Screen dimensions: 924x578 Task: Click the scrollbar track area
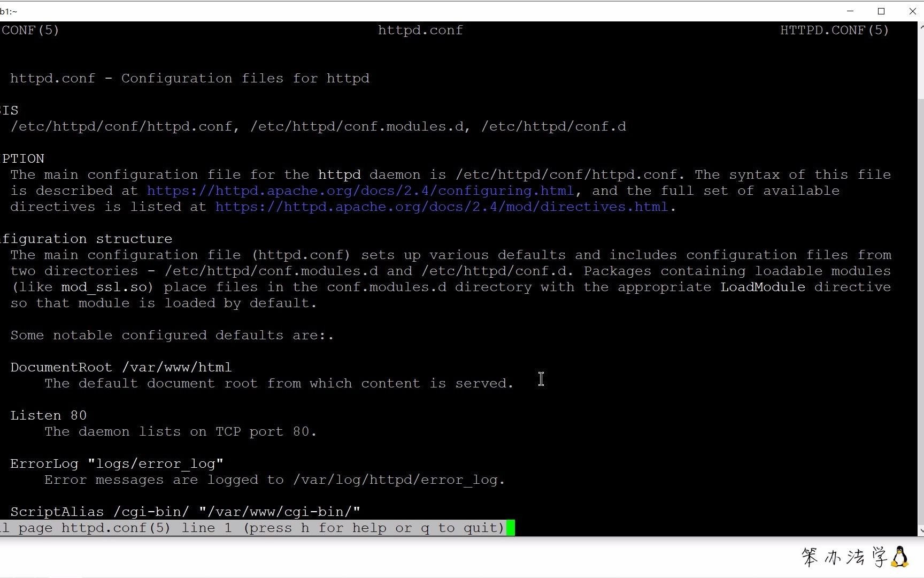pyautogui.click(x=921, y=278)
